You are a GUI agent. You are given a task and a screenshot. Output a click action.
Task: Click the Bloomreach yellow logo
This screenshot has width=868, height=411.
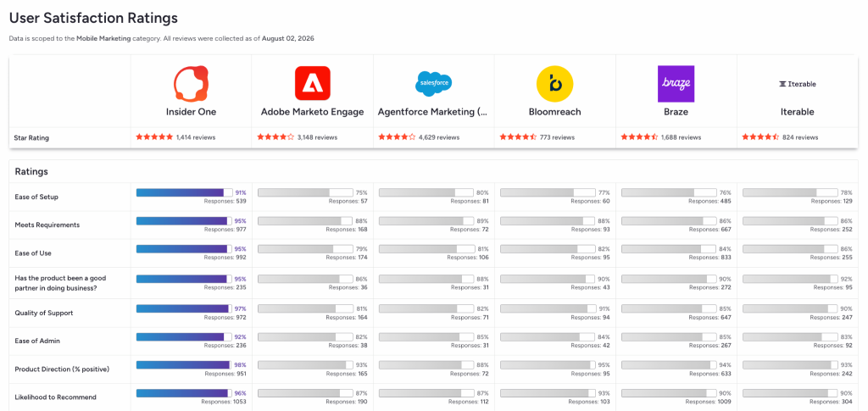554,84
